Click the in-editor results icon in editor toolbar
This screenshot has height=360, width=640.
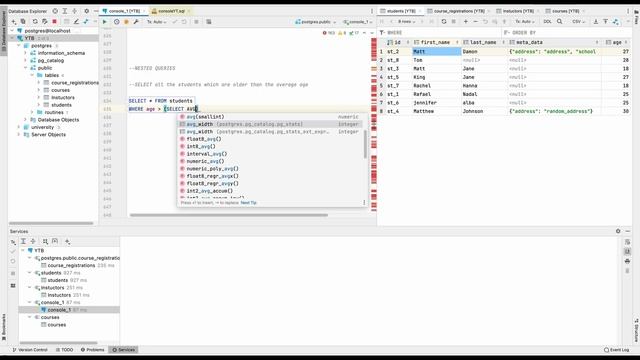[x=209, y=22]
